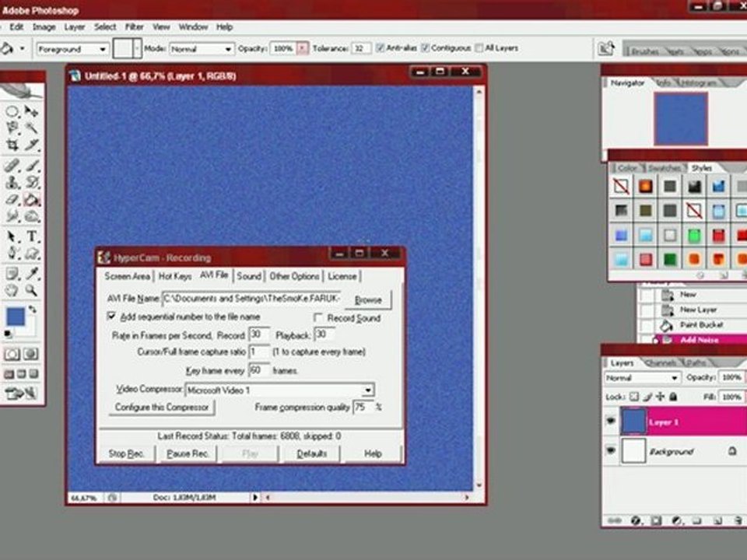The height and width of the screenshot is (560, 747).
Task: Open the tool preset picker arrow
Action: point(22,48)
